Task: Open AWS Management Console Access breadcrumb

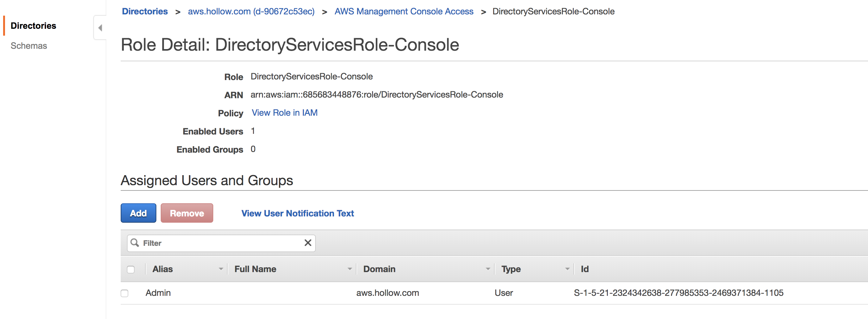Action: click(x=404, y=12)
